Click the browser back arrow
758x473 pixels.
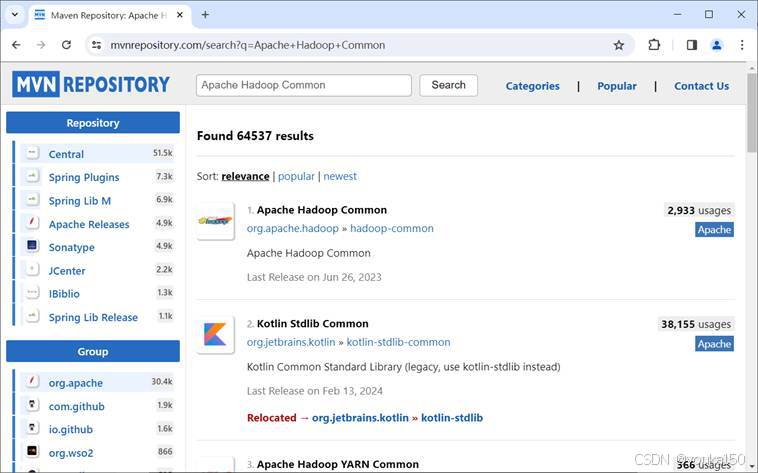coord(16,45)
